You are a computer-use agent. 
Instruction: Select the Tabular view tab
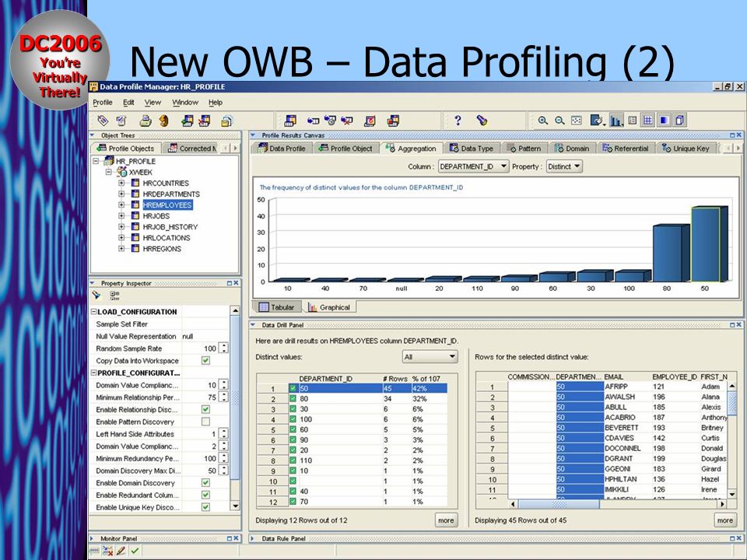[277, 307]
